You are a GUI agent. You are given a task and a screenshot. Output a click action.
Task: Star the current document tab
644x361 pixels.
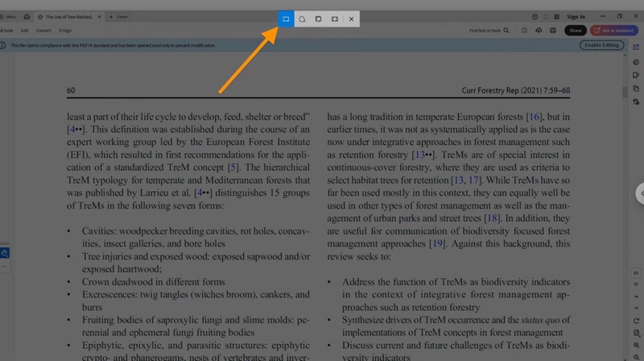coord(40,16)
